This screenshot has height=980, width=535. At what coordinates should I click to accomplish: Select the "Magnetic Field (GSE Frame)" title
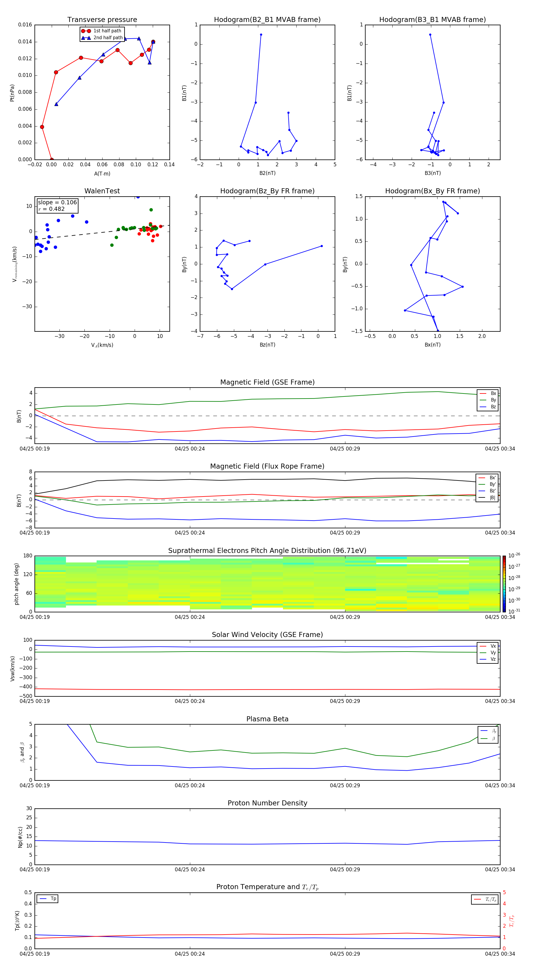point(267,382)
